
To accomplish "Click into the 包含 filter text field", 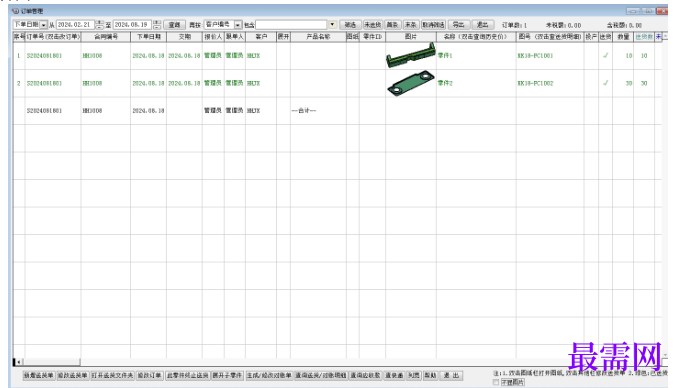I will tap(292, 25).
